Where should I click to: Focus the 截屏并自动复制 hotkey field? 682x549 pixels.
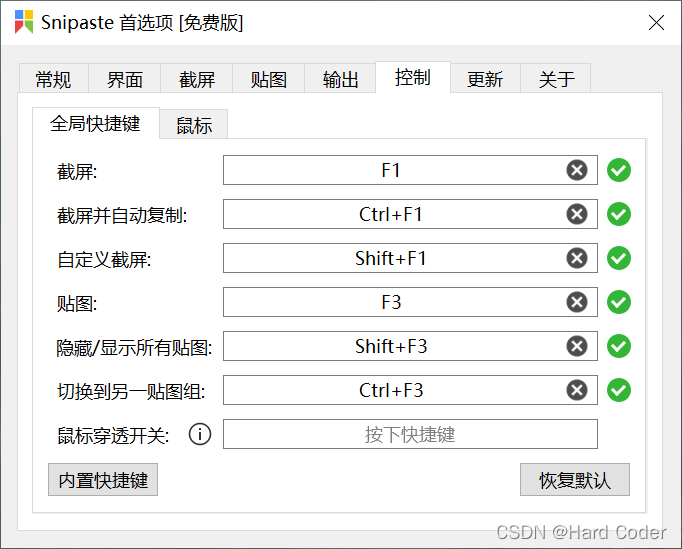pyautogui.click(x=410, y=214)
